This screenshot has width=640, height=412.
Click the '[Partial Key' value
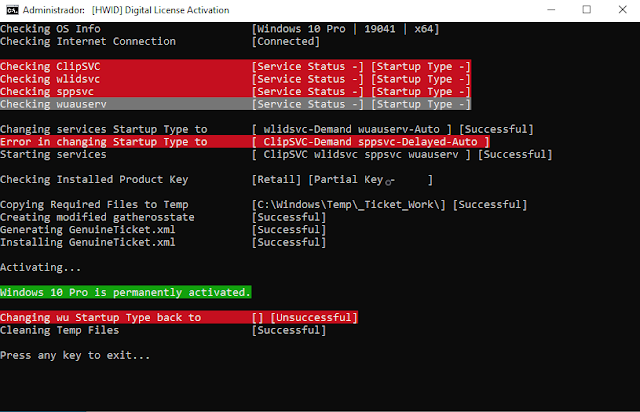pos(345,180)
